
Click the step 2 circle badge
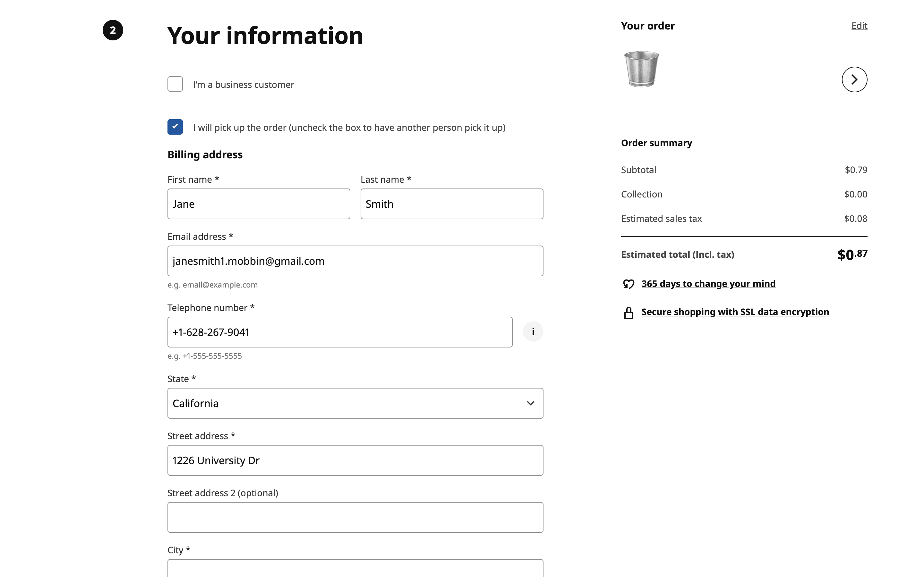[x=113, y=30]
